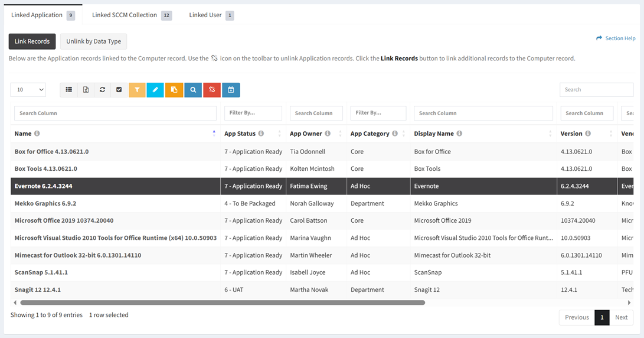Click the orange copy records icon
644x338 pixels.
174,90
